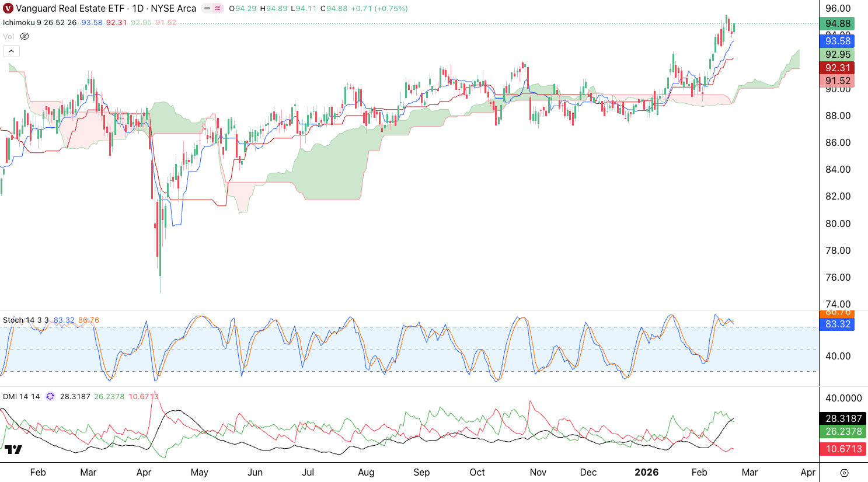Click the red 10.6713 DMI axis label

[843, 449]
